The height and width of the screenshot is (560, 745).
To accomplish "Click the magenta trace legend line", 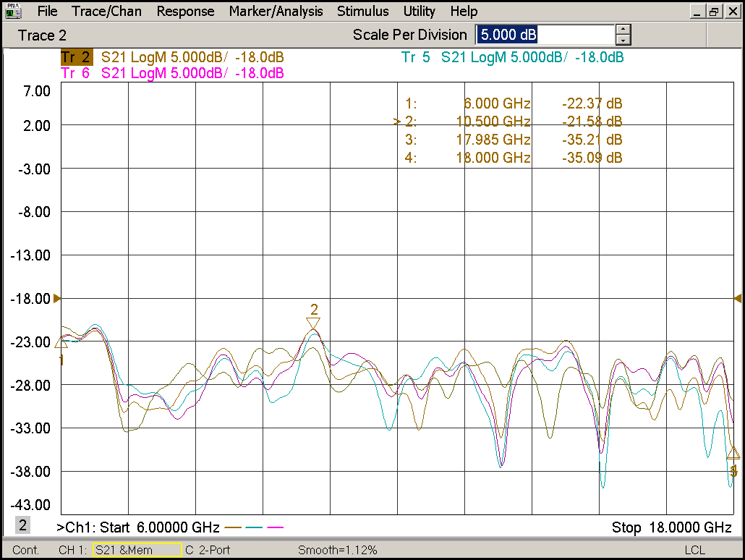I will pyautogui.click(x=275, y=527).
